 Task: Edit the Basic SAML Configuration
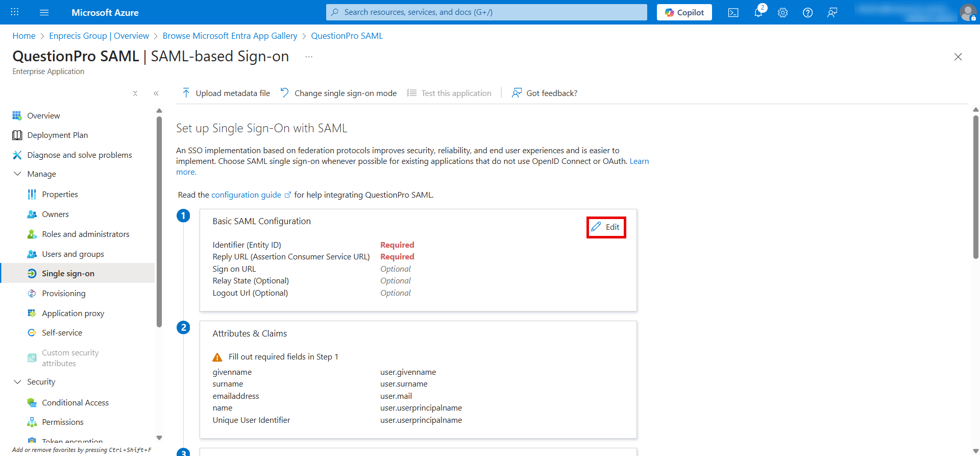click(x=606, y=227)
